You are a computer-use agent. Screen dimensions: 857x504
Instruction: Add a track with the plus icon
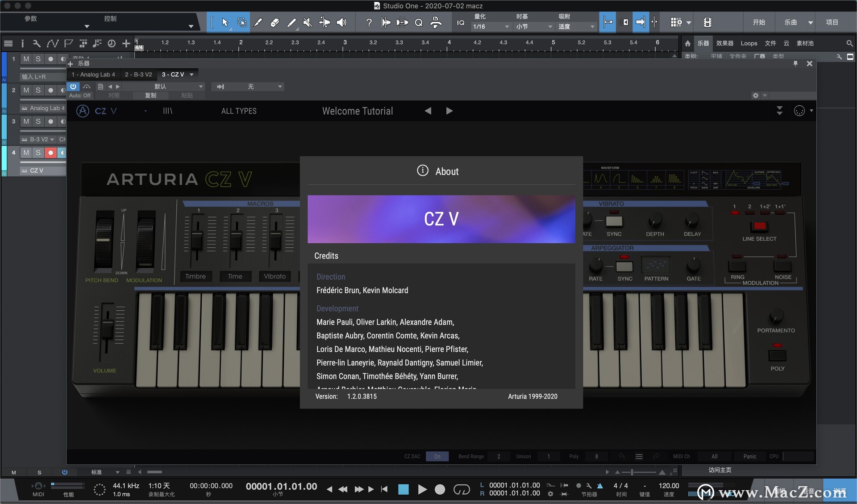point(126,43)
